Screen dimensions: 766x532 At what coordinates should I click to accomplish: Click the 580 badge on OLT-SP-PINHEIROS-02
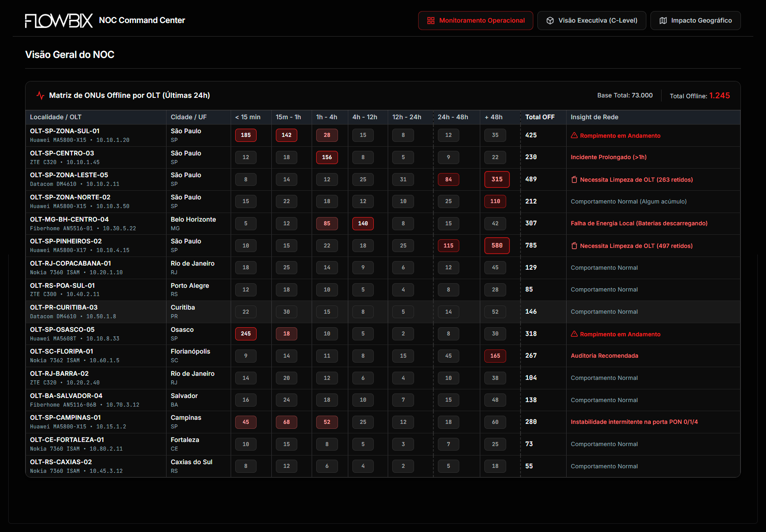point(497,245)
